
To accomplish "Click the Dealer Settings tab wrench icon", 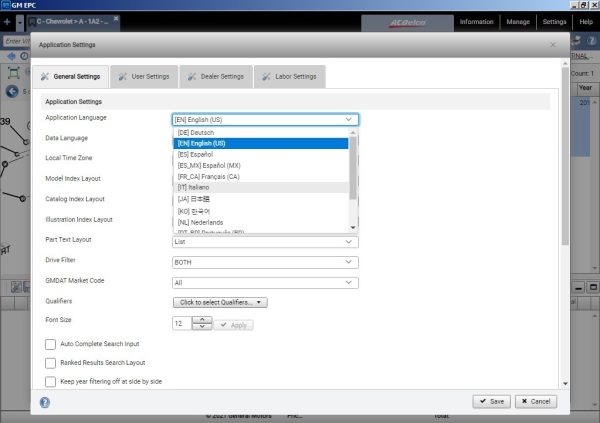I will 192,77.
